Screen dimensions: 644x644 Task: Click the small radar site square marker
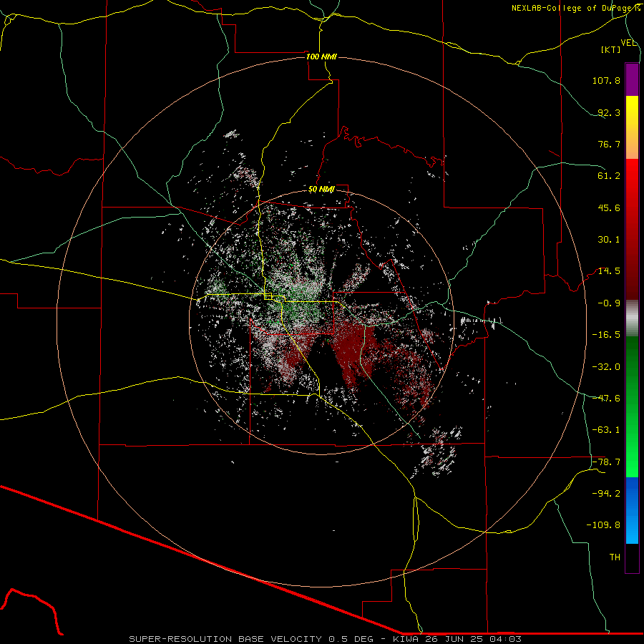[268, 296]
